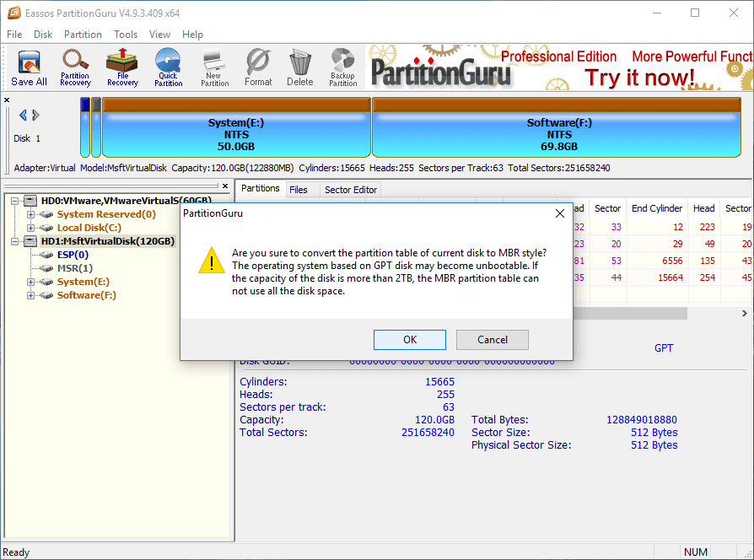754x560 pixels.
Task: Close the PartitionGuru dialog
Action: (x=560, y=213)
